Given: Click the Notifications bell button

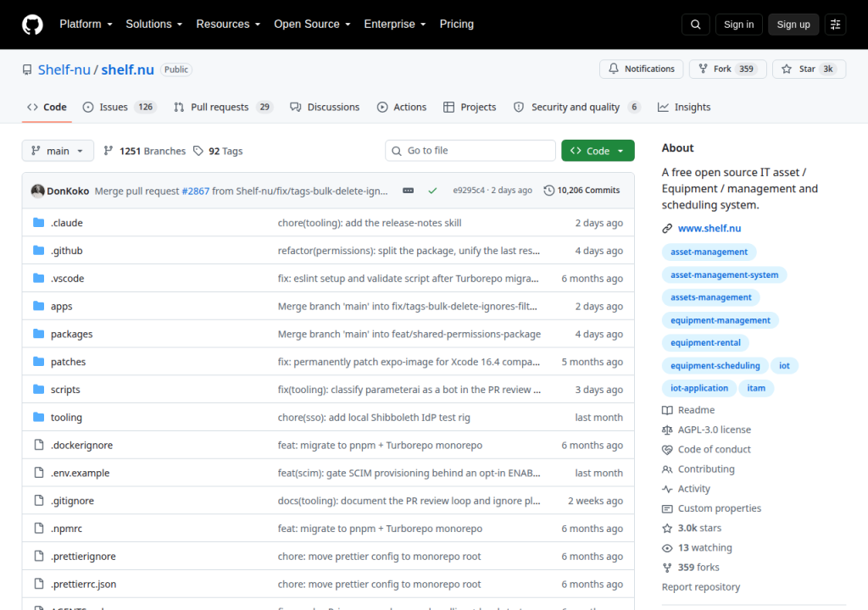Looking at the screenshot, I should pos(641,69).
